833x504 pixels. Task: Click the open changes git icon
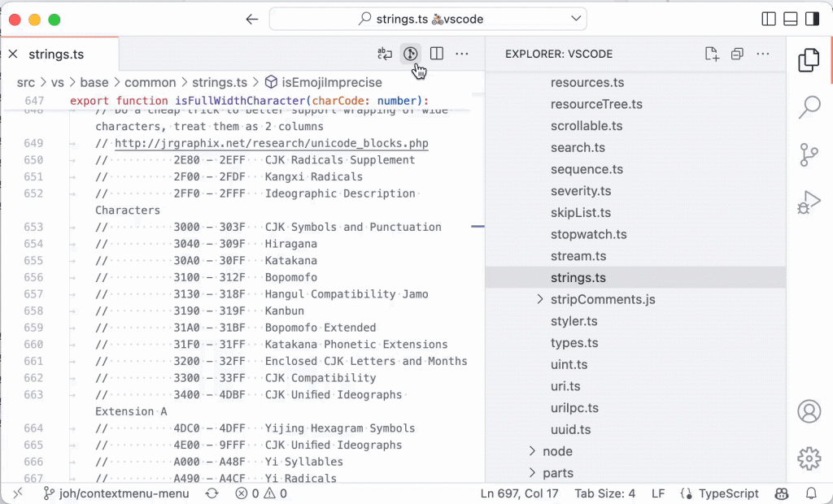[x=410, y=54]
